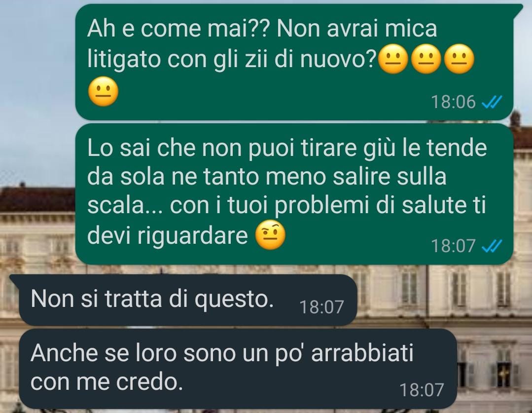Click the timestamp beside 'Non si tratta di questo.'

(x=322, y=307)
